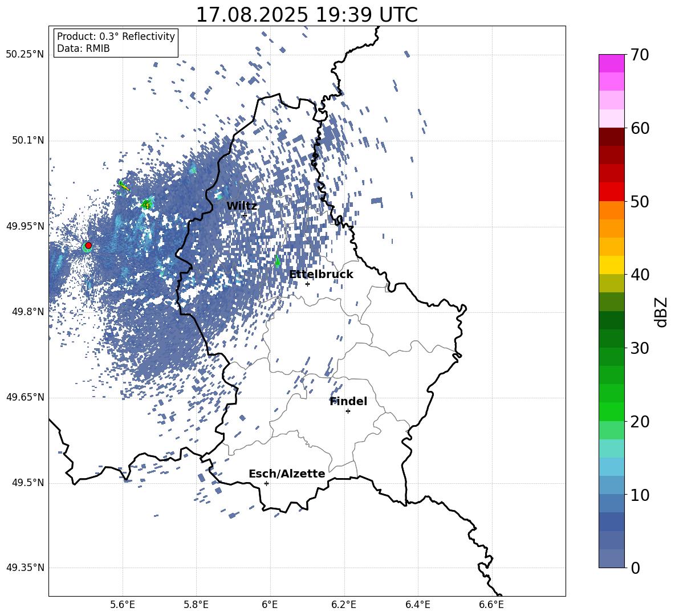675x616 pixels.
Task: Click the 30 colorbar tick label
Action: coord(640,348)
